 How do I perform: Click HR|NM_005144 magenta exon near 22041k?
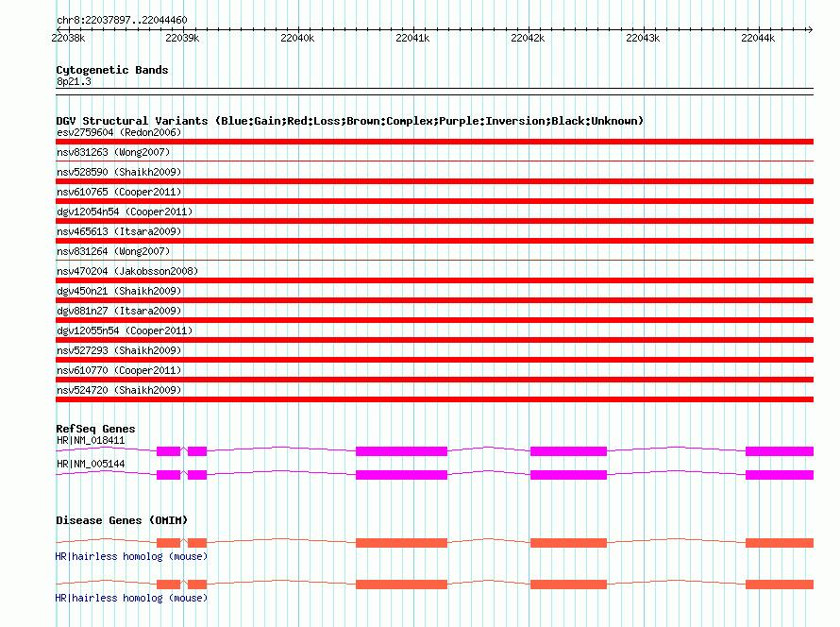pyautogui.click(x=401, y=475)
